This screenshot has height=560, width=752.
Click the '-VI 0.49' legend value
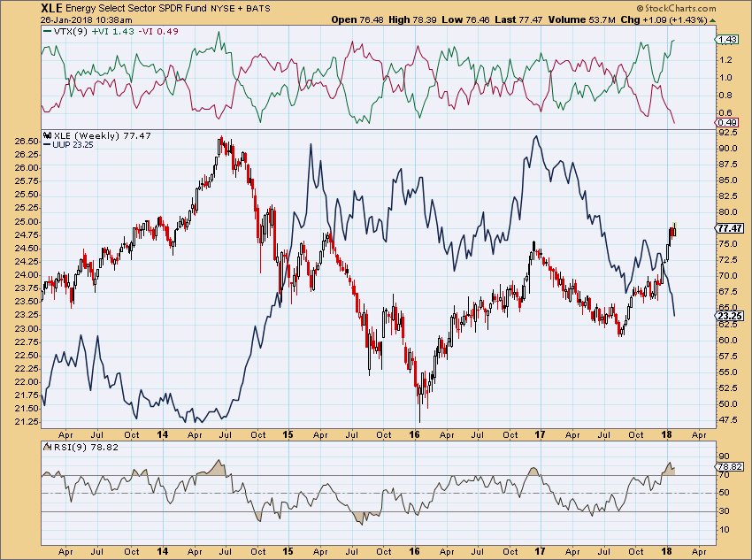[157, 31]
